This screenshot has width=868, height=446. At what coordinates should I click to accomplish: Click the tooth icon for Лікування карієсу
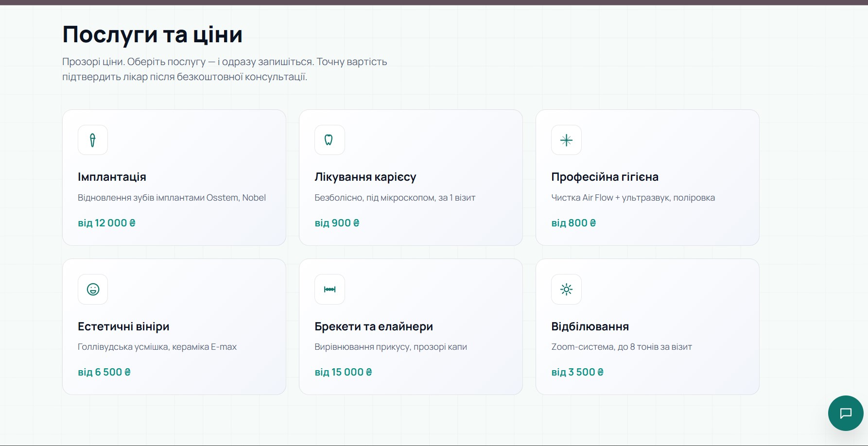pos(330,140)
